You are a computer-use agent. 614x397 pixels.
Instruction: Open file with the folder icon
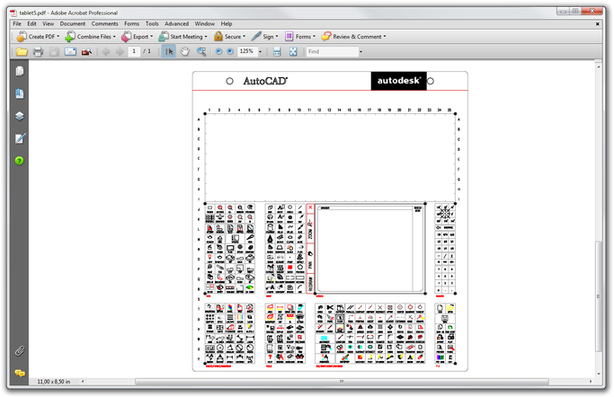(x=22, y=52)
